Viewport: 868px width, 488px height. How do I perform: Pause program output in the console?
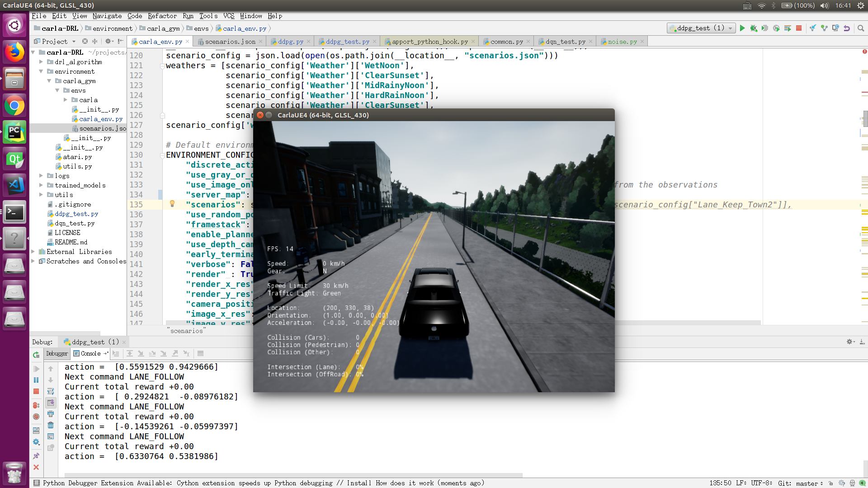coord(36,380)
